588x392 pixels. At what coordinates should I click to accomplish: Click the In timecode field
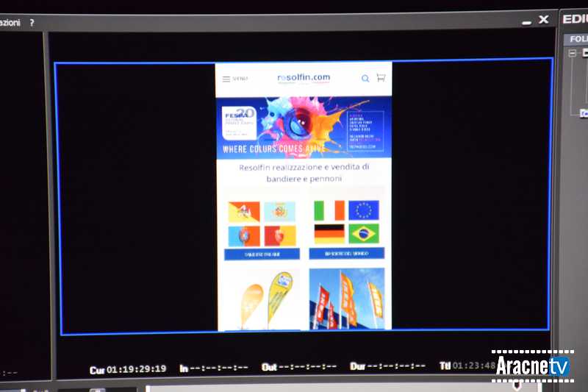[x=214, y=368]
